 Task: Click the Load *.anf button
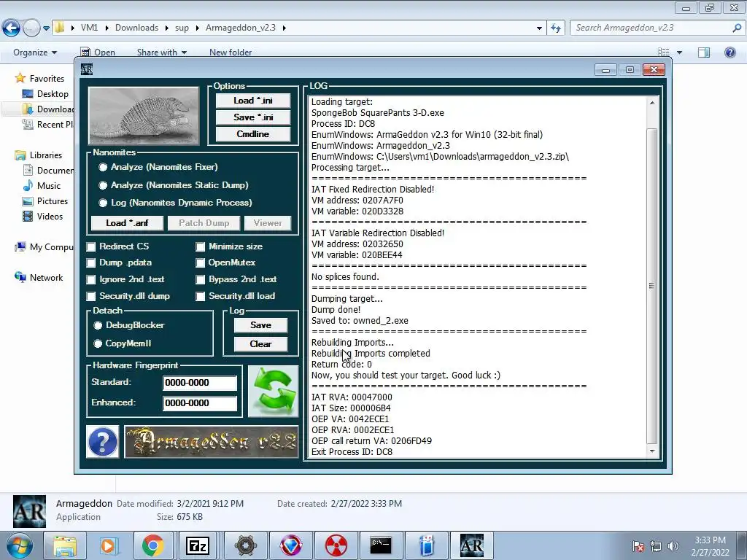[x=127, y=223]
